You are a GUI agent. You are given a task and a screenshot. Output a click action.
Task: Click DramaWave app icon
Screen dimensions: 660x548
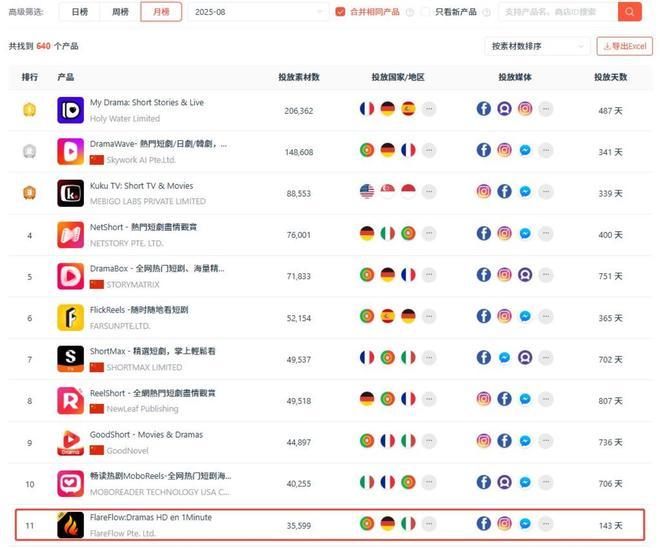[x=70, y=152]
